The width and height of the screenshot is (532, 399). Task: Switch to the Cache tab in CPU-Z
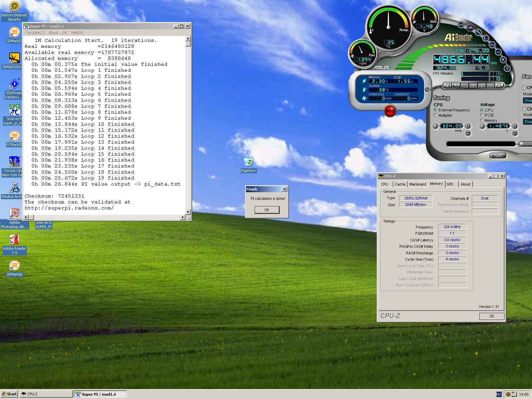click(x=400, y=184)
